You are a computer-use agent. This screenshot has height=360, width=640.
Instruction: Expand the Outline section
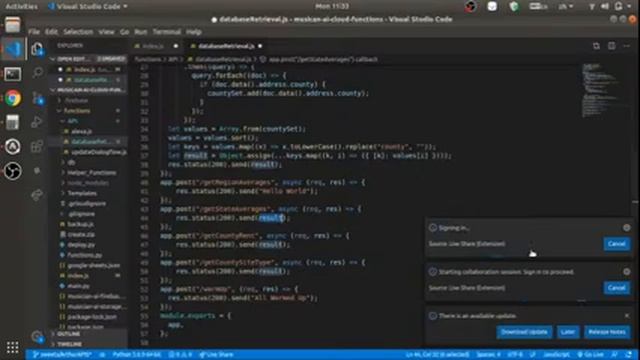pos(89,334)
